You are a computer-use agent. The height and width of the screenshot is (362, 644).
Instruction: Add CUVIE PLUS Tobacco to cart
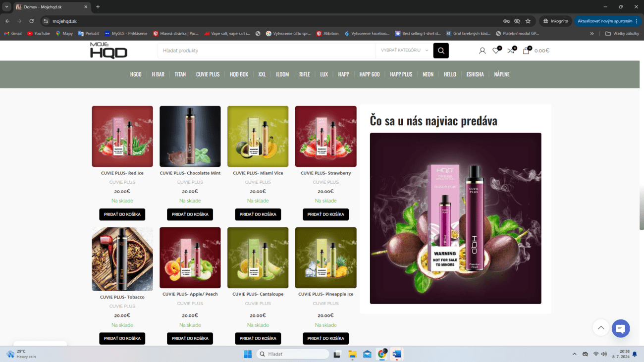tap(122, 338)
